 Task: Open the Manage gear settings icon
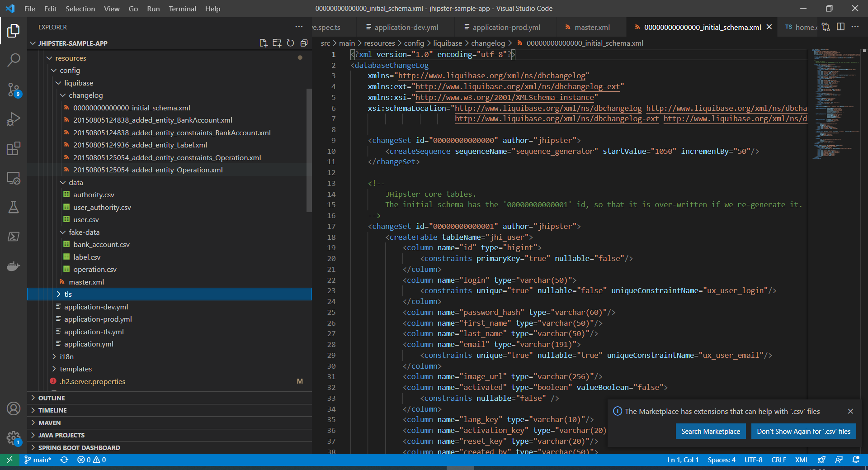pos(14,437)
